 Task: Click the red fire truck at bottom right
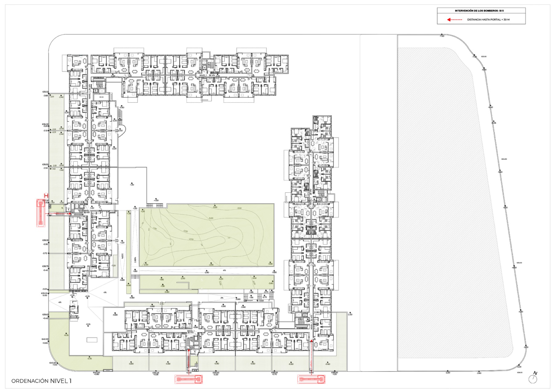click(x=311, y=379)
